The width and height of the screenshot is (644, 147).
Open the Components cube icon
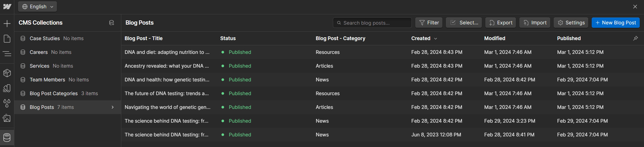7,73
